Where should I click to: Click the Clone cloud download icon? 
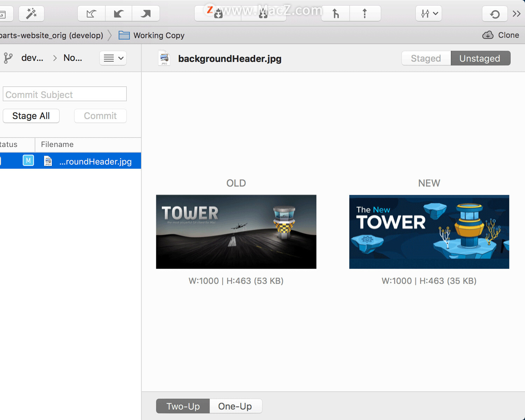click(488, 35)
